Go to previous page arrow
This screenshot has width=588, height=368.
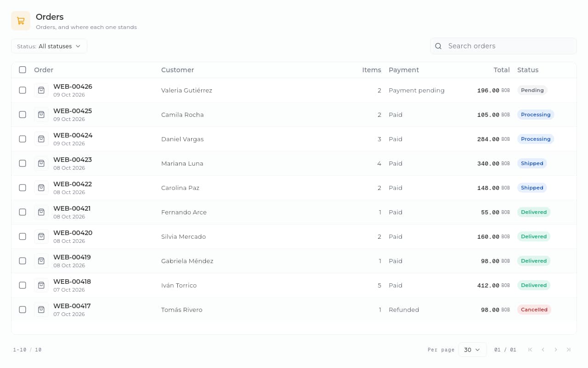point(543,350)
